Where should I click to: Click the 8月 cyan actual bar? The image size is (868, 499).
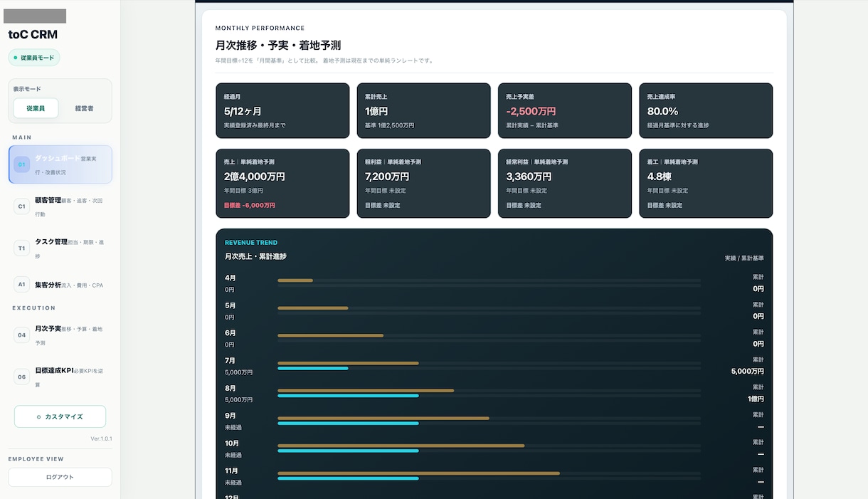pyautogui.click(x=348, y=395)
